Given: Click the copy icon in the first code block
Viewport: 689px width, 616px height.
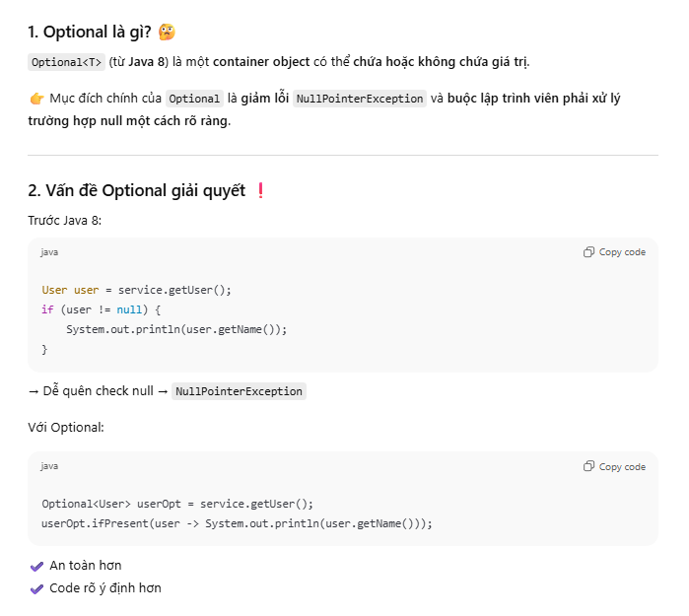Looking at the screenshot, I should click(x=588, y=252).
